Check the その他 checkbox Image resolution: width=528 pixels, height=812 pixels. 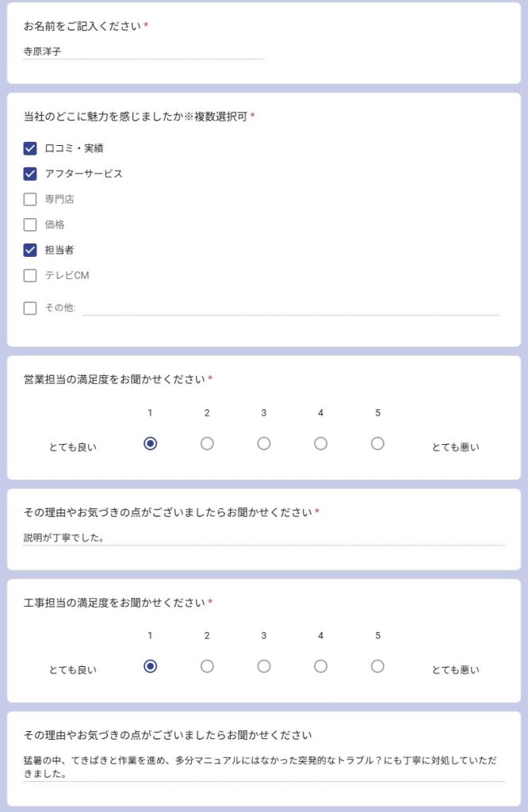tap(30, 308)
